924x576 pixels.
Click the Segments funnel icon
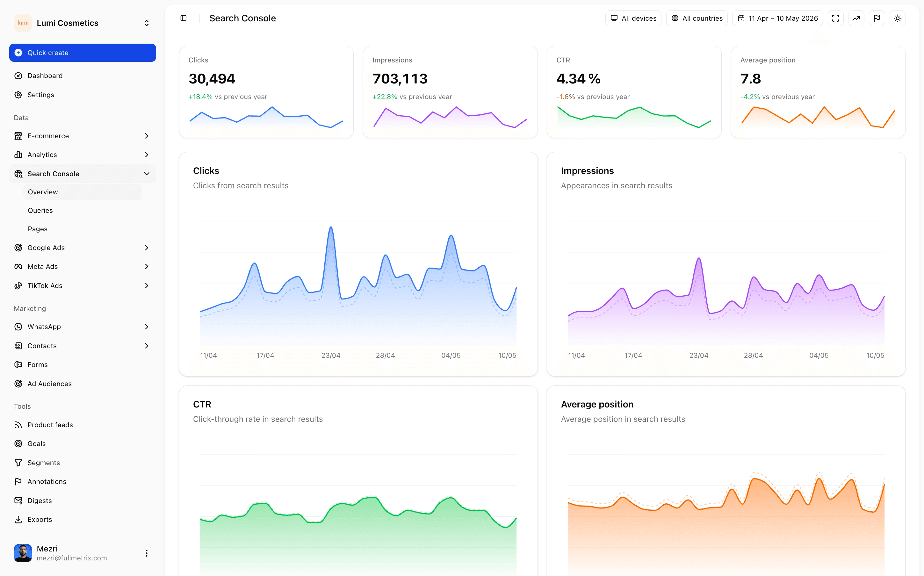[x=18, y=463]
